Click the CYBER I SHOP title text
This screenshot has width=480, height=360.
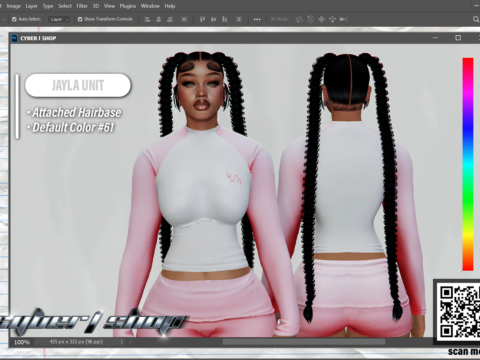coord(38,38)
